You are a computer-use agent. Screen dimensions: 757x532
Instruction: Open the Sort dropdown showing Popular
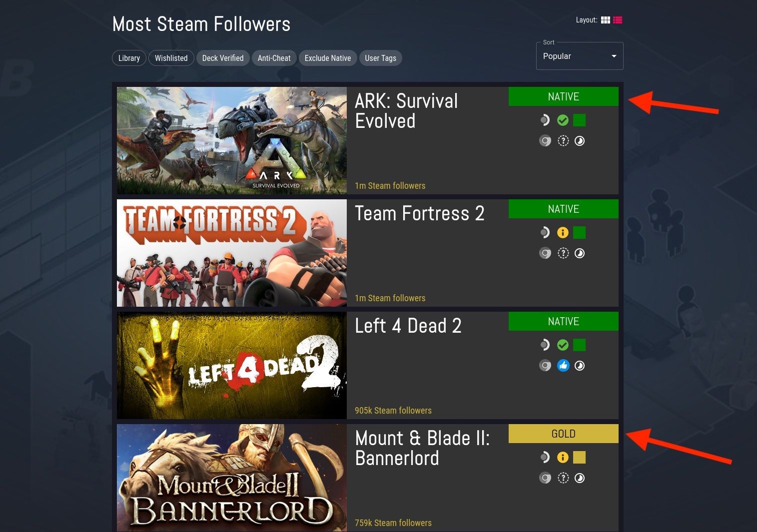click(x=580, y=56)
